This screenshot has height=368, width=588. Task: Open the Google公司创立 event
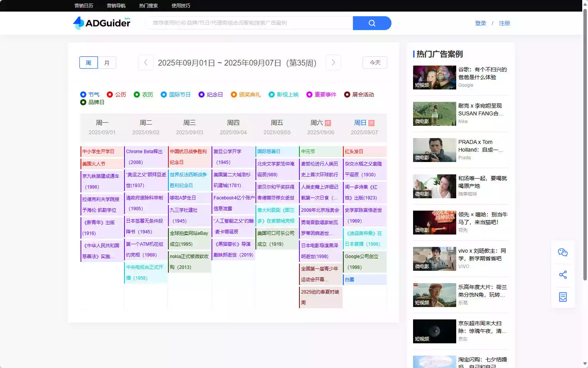pos(365,262)
